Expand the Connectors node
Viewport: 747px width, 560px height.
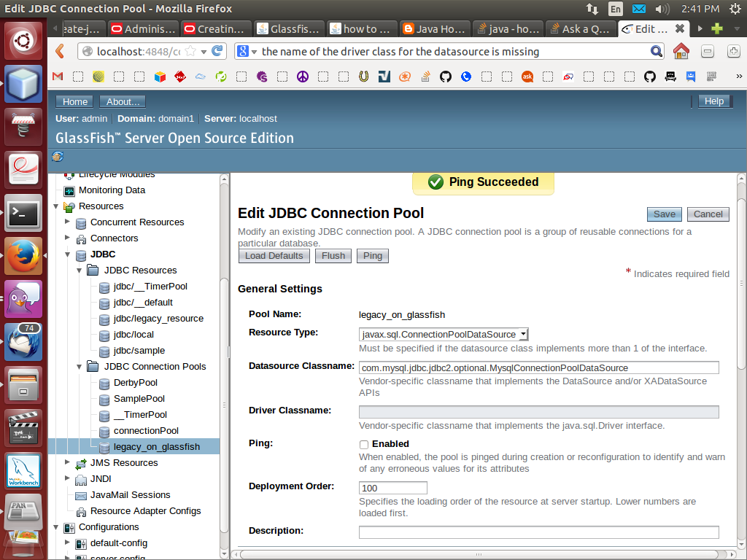click(67, 237)
